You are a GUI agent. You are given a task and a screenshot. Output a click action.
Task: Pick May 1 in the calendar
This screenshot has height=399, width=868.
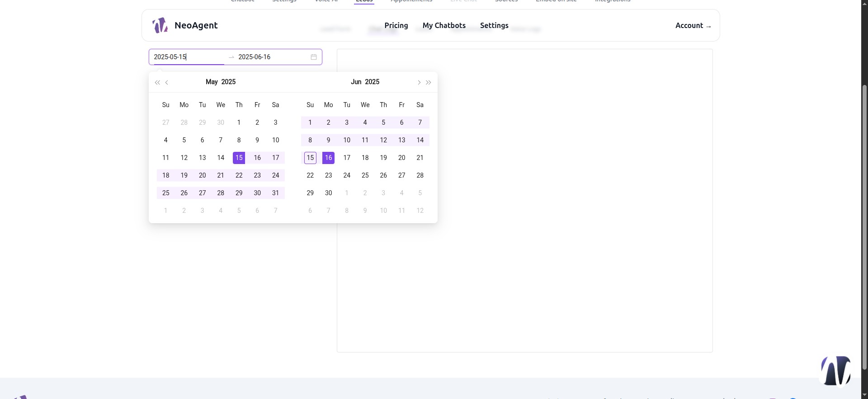(x=239, y=122)
